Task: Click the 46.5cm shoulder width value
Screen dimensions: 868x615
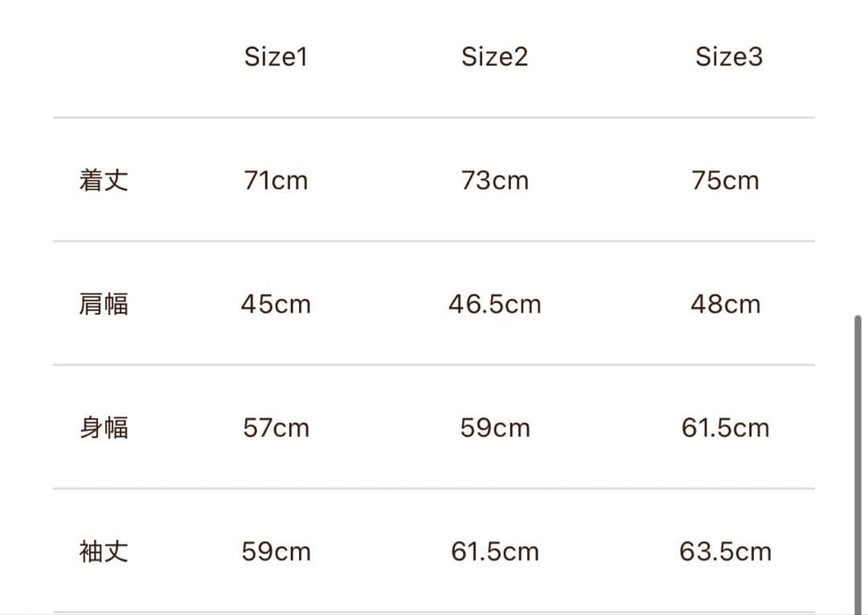Action: pos(494,305)
